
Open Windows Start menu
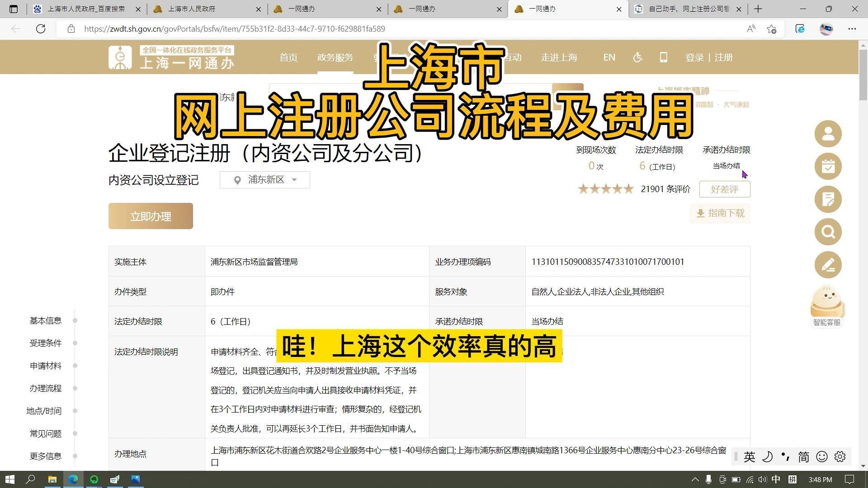[x=10, y=479]
